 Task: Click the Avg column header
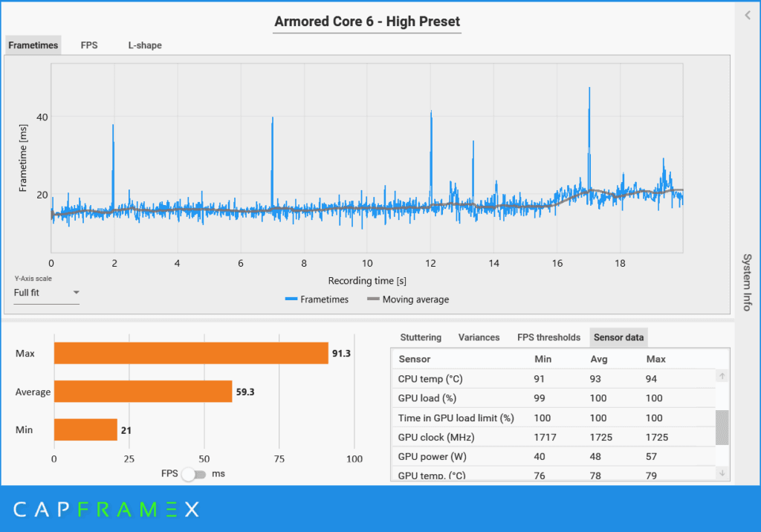(598, 359)
